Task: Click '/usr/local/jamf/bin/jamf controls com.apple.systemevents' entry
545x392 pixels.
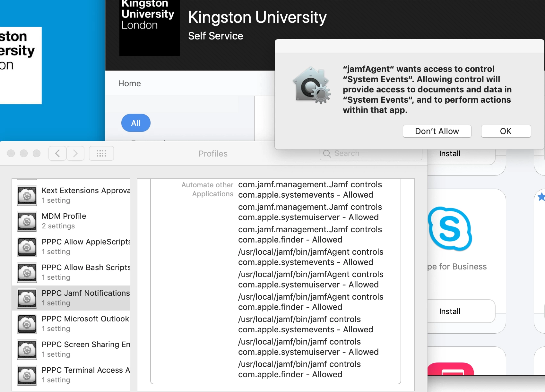Action: (x=306, y=324)
